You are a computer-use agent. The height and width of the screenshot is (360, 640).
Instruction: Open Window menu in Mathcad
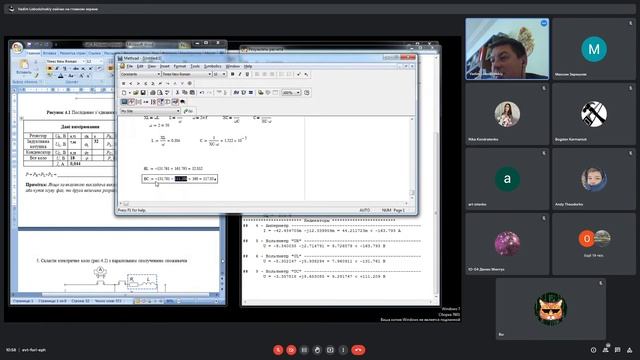click(x=233, y=66)
